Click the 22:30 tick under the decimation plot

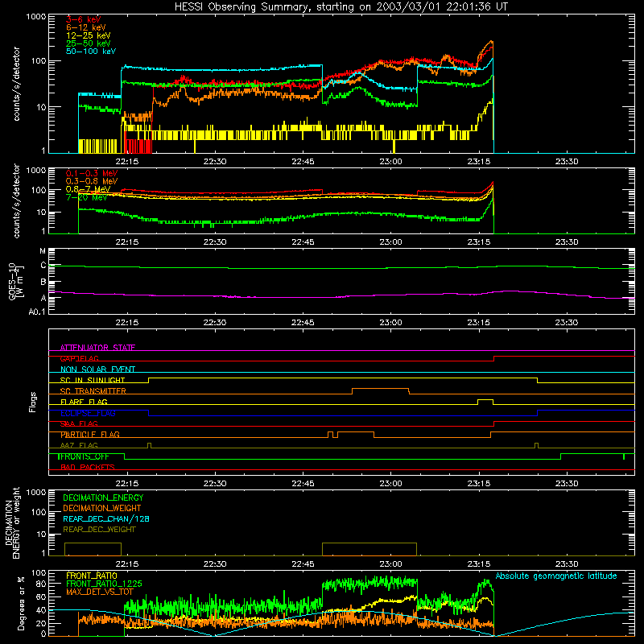point(215,564)
